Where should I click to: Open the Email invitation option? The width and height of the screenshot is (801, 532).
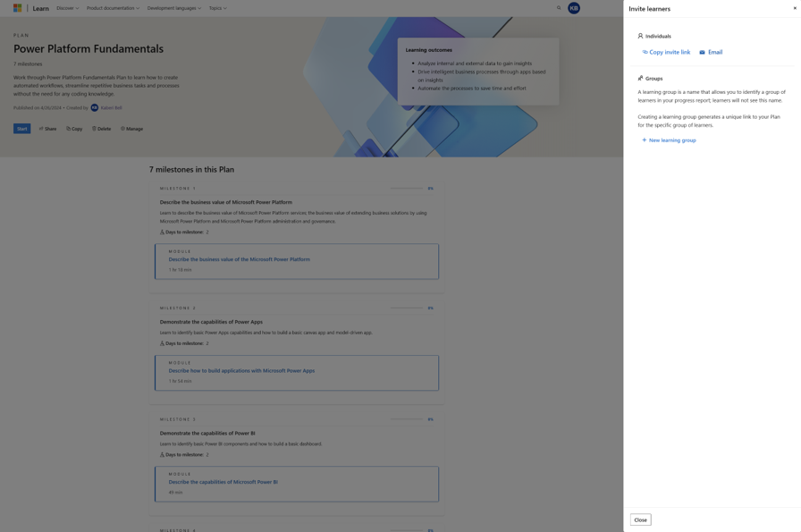[711, 51]
